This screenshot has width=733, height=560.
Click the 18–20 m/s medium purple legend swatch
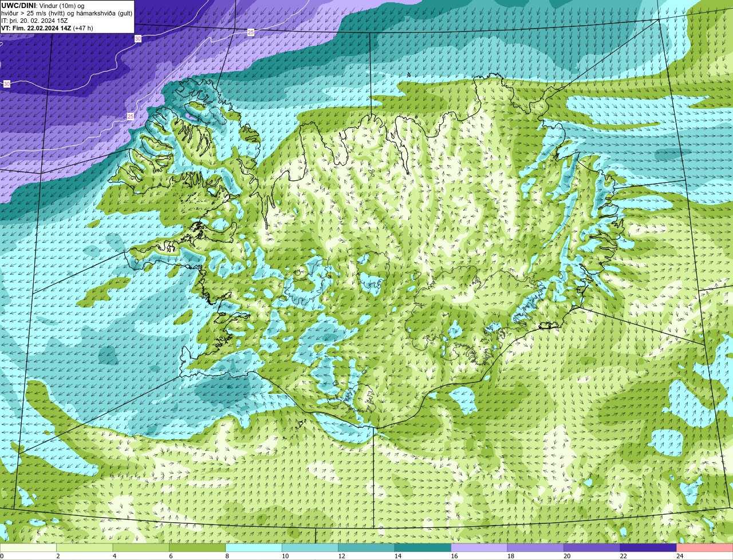click(x=535, y=547)
